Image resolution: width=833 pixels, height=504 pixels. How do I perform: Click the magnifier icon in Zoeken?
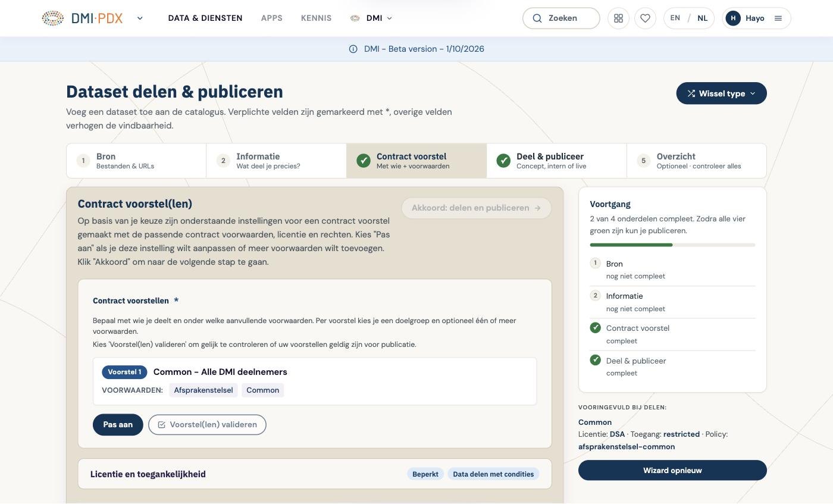coord(537,18)
